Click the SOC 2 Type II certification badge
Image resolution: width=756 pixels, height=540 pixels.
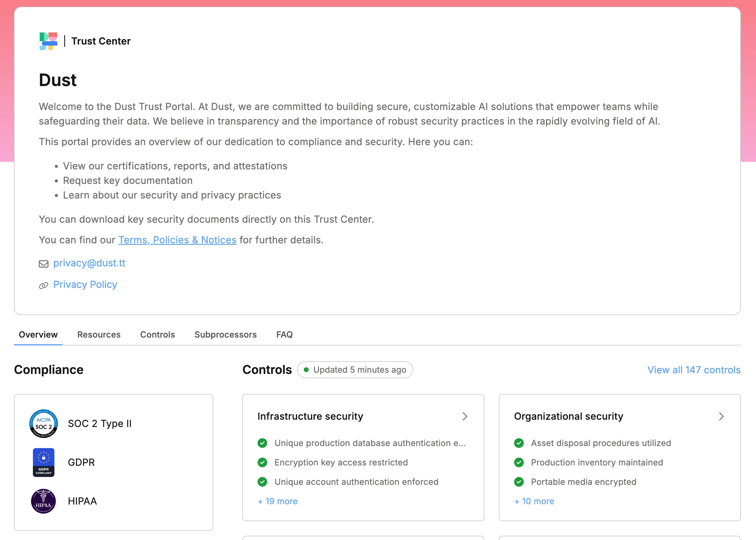pyautogui.click(x=44, y=424)
